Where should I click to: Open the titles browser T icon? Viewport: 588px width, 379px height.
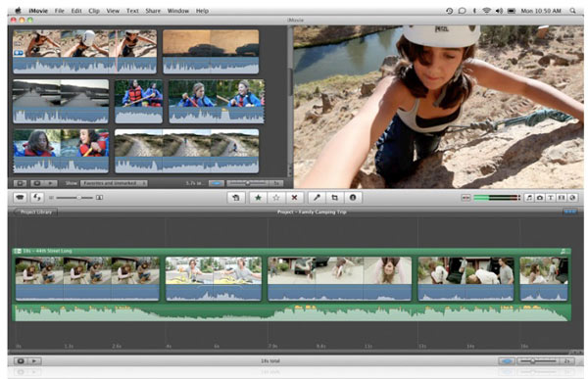pos(551,198)
